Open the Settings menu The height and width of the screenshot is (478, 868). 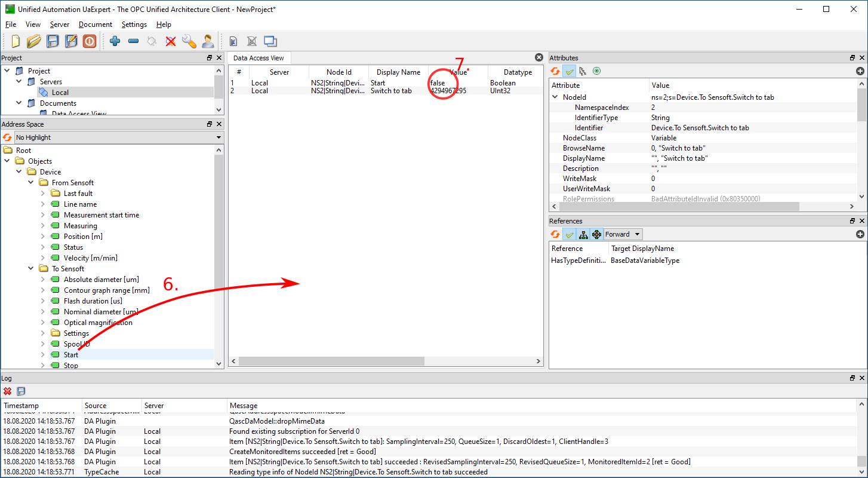(x=134, y=24)
